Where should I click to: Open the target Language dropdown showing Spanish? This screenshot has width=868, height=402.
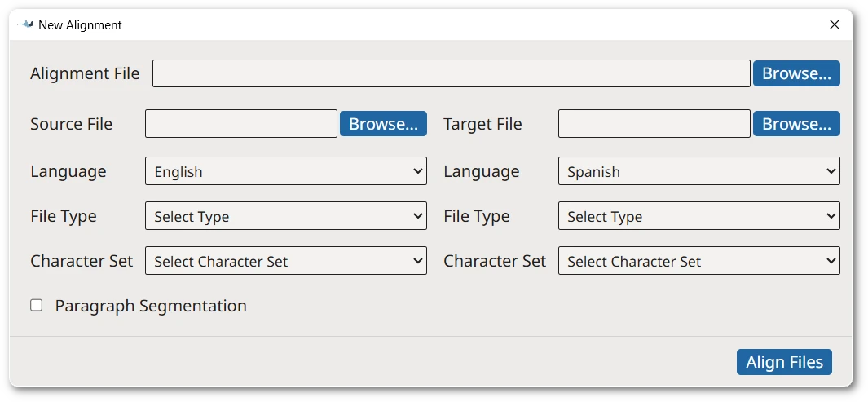point(698,171)
